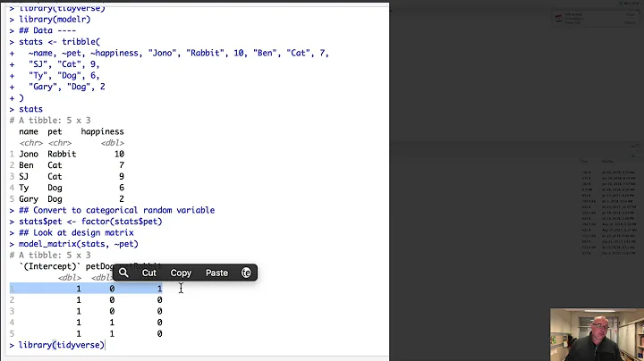Choose Paste from the popup menu
Image resolution: width=644 pixels, height=361 pixels.
(216, 273)
